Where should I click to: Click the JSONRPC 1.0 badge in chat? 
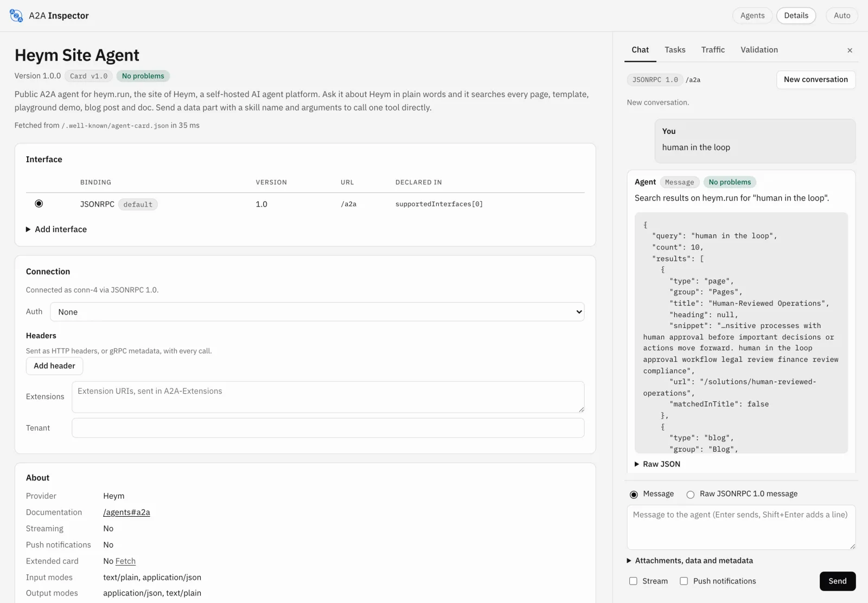pos(655,80)
